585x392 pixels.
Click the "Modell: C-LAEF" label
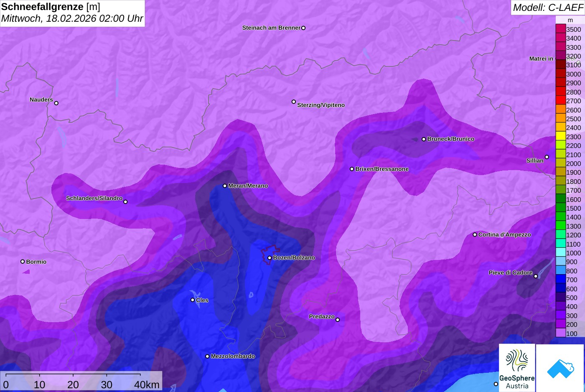(548, 7)
